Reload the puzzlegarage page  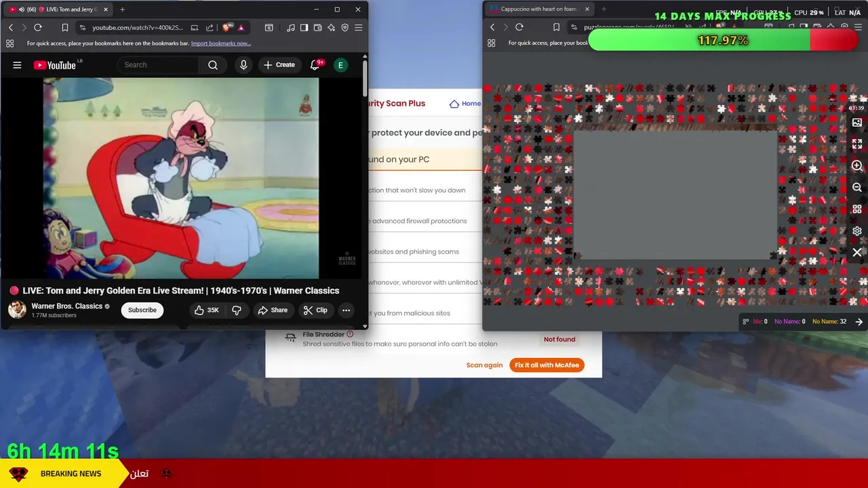pos(519,27)
